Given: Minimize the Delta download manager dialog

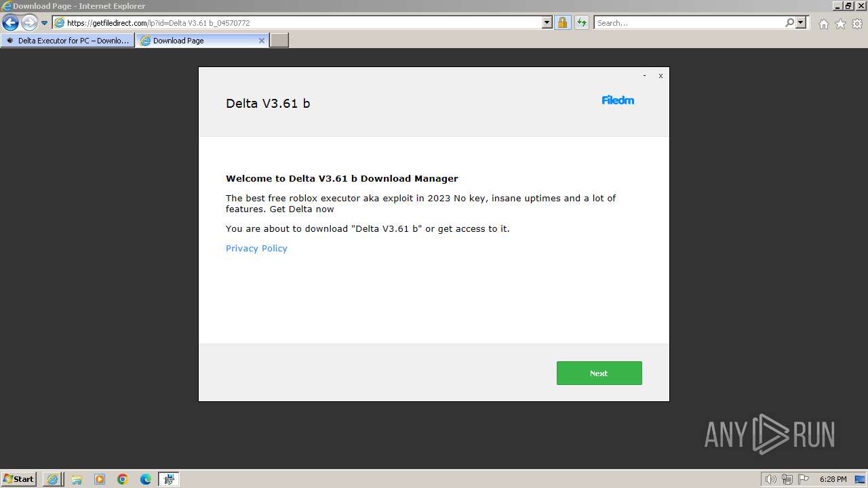Looking at the screenshot, I should pos(644,76).
